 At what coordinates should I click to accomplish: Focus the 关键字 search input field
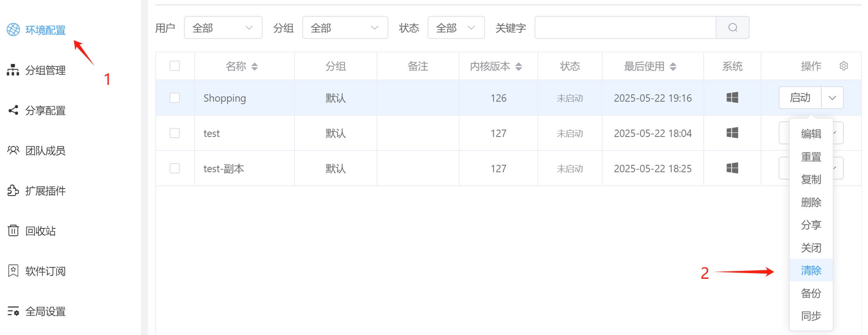[x=625, y=27]
